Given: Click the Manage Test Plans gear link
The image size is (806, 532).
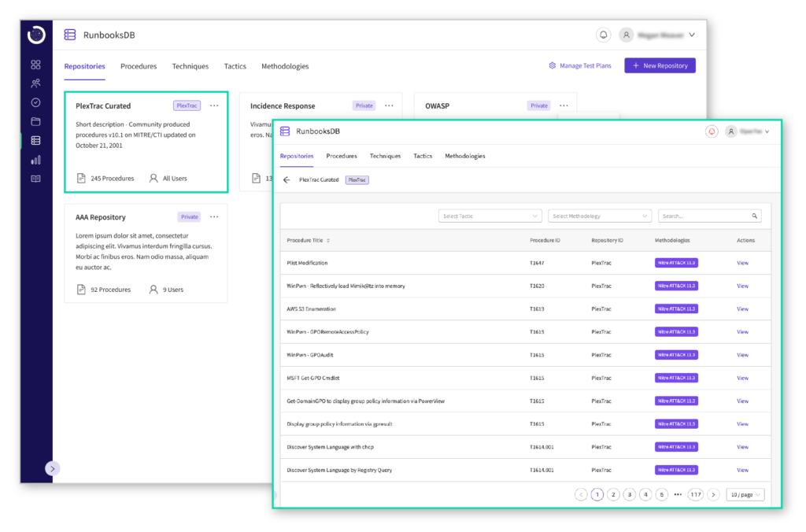Looking at the screenshot, I should point(580,66).
